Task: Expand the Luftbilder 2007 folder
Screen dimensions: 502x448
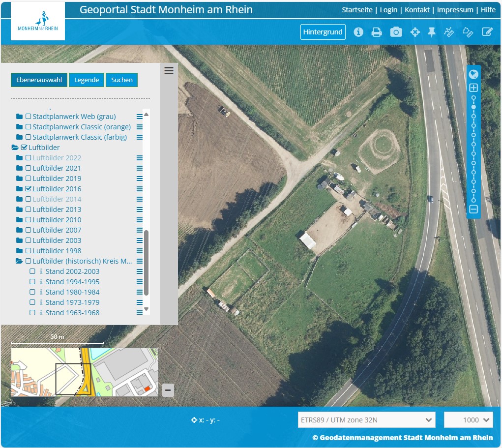Action: [19, 230]
